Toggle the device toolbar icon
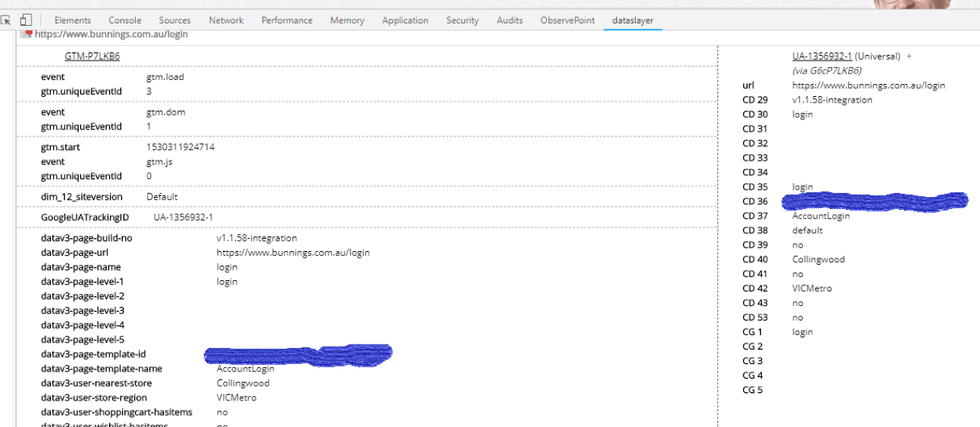The image size is (980, 427). (x=26, y=20)
